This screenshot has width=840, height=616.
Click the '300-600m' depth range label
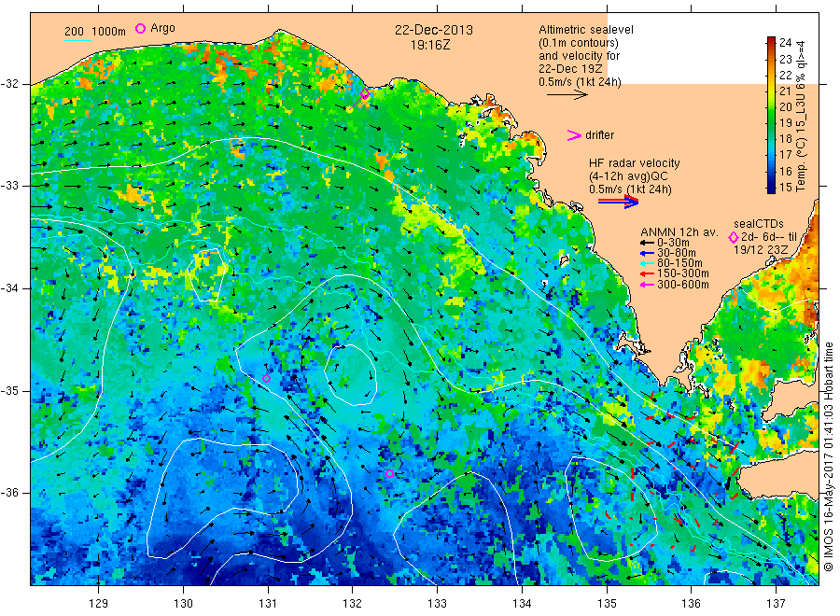point(683,285)
